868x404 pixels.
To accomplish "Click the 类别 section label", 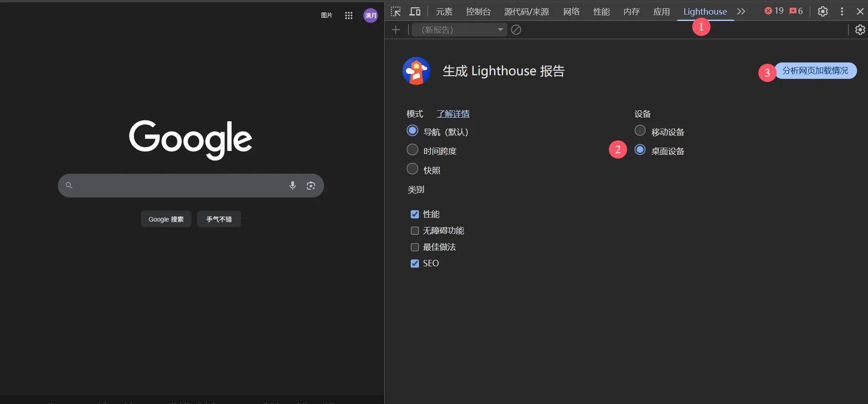I will (x=416, y=190).
